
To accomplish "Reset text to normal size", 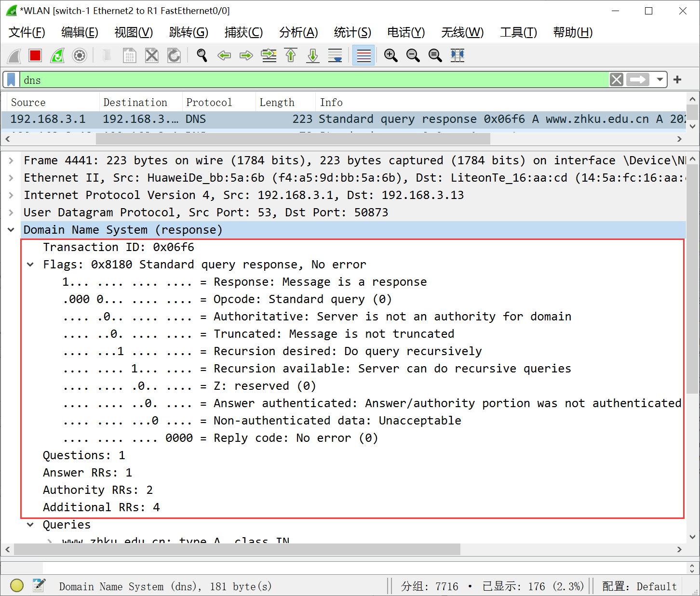I will tap(435, 56).
